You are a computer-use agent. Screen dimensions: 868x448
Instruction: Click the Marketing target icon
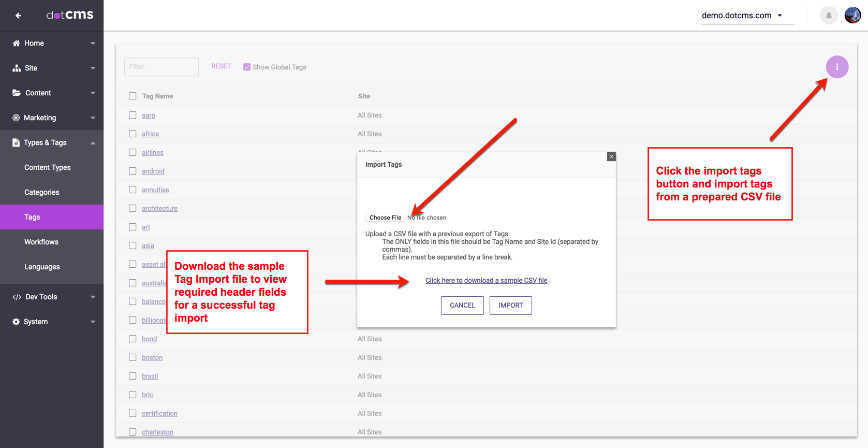(16, 118)
